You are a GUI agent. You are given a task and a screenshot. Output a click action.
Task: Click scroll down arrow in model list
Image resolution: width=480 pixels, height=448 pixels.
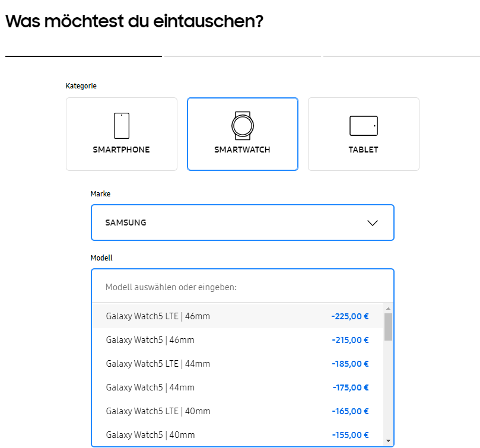[388, 441]
